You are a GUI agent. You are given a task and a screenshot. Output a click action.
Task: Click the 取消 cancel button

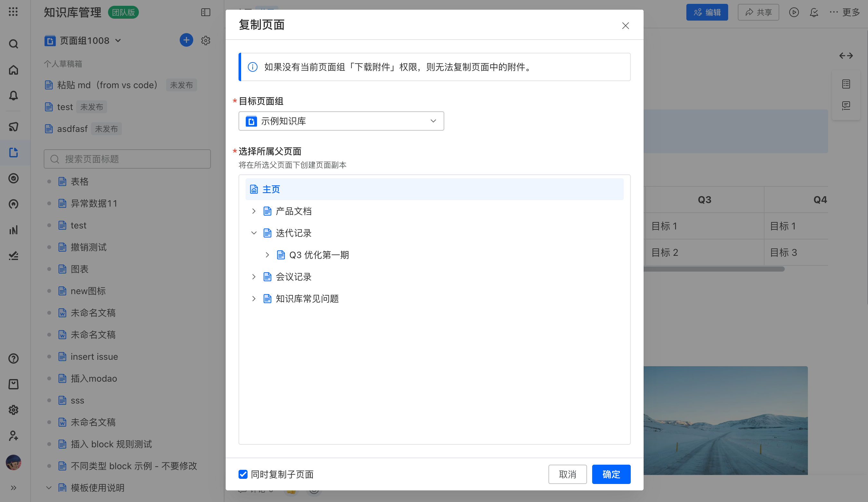click(567, 474)
